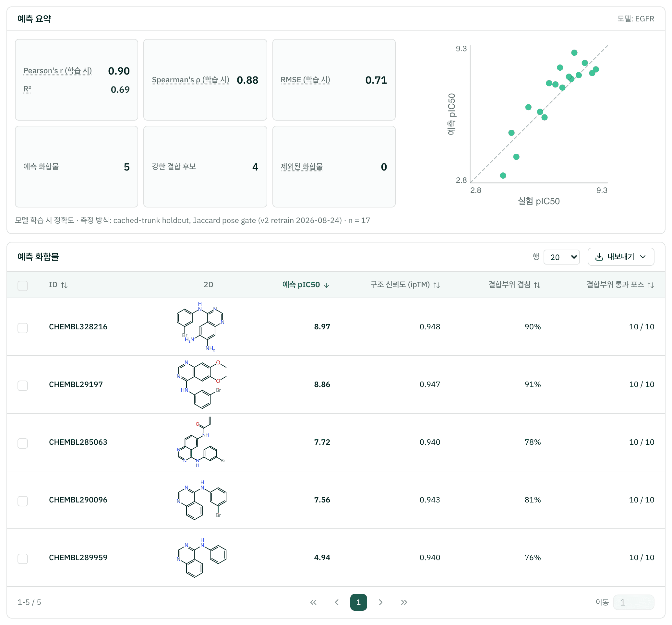Screen dimensions: 672x625
Task: Select the CHEMBL328216 row checkbox
Action: tap(23, 328)
